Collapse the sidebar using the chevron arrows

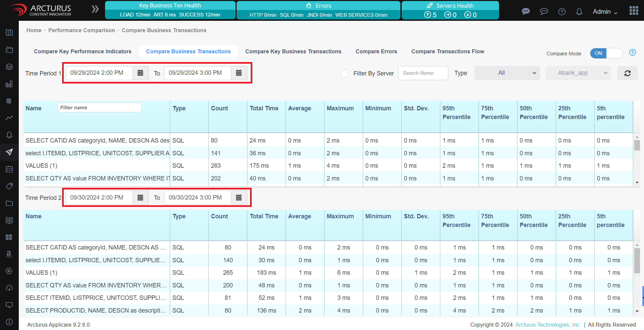(x=95, y=9)
